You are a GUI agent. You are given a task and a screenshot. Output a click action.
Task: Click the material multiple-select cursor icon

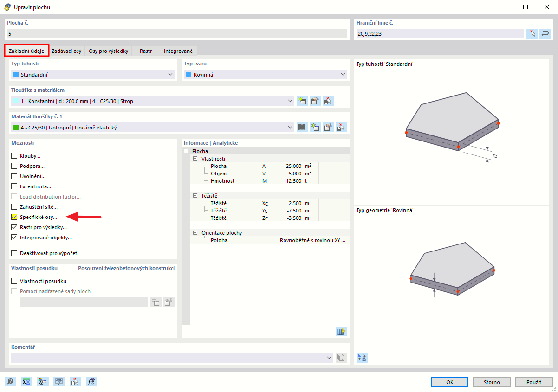tap(342, 127)
